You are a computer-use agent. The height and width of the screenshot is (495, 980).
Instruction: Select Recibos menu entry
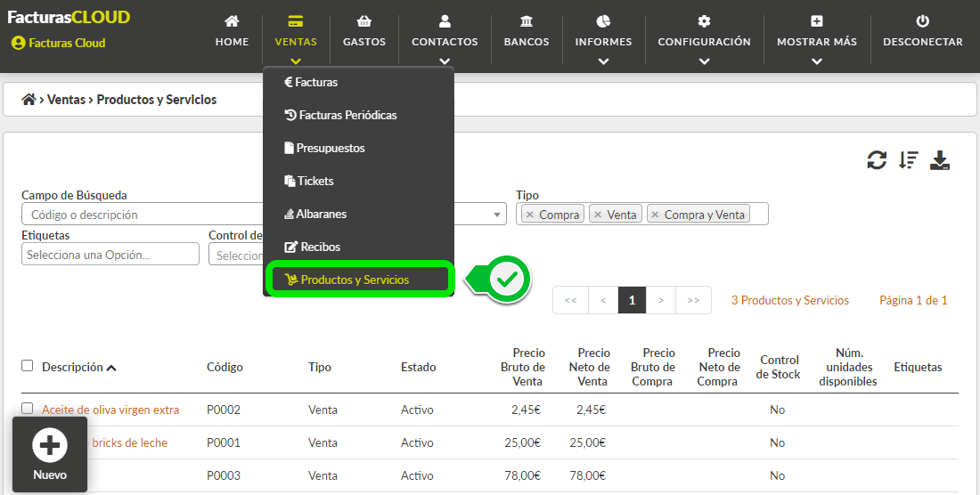tap(312, 247)
